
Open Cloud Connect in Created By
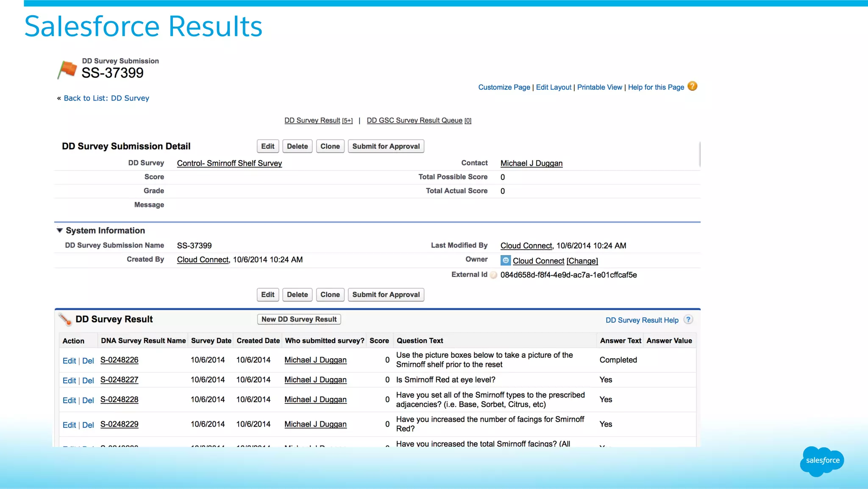[x=203, y=260]
